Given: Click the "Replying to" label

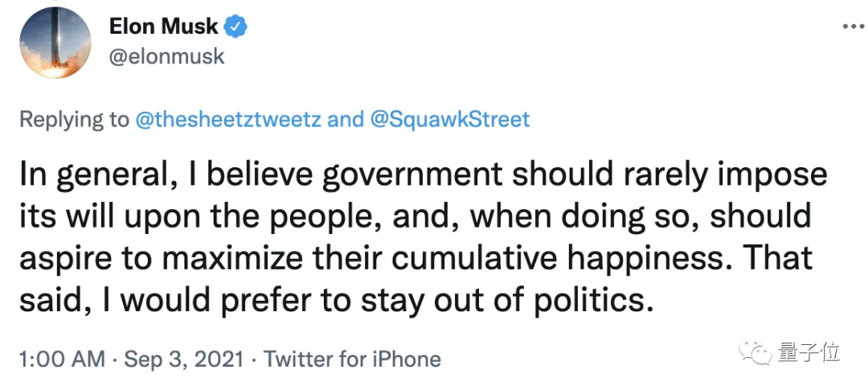Looking at the screenshot, I should coord(74,120).
